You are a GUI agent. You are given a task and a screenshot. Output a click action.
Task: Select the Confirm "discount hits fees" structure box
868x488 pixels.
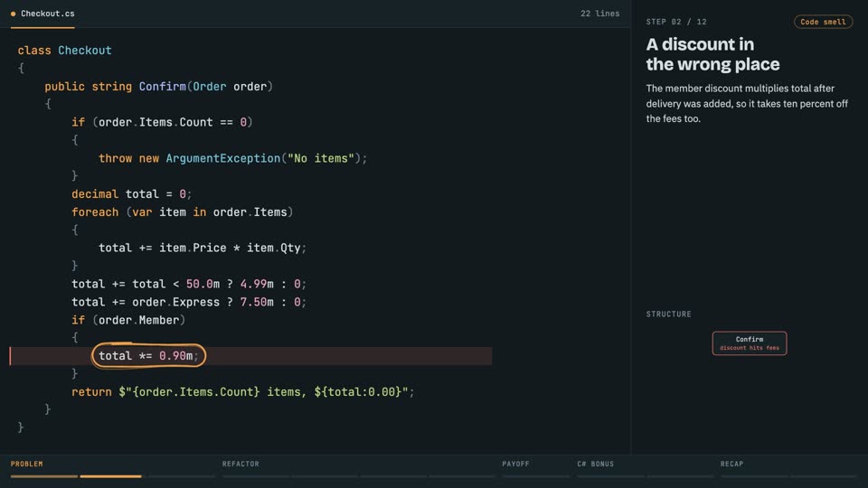pyautogui.click(x=749, y=343)
